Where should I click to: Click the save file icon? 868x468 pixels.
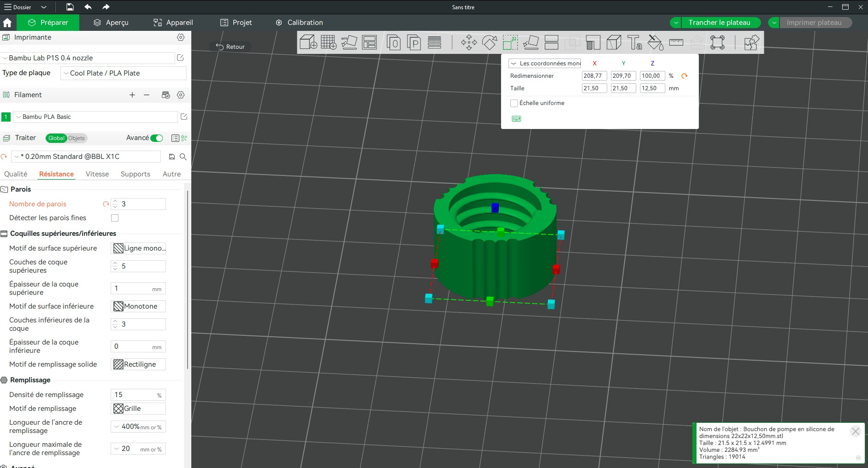(x=70, y=7)
